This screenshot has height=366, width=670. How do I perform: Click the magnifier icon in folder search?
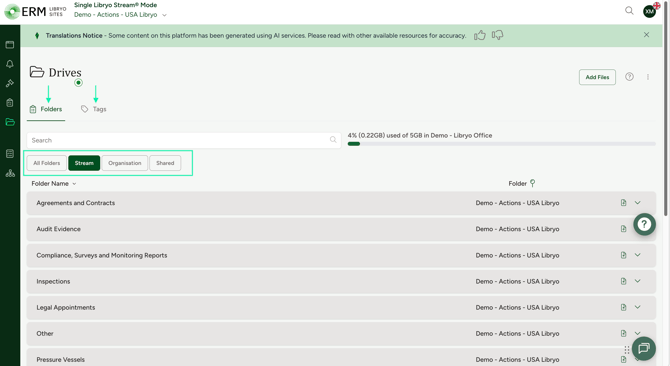point(333,140)
